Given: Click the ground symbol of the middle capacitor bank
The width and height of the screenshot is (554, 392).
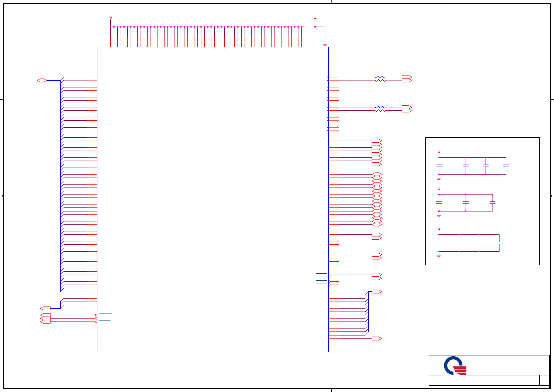Looking at the screenshot, I should (x=439, y=216).
